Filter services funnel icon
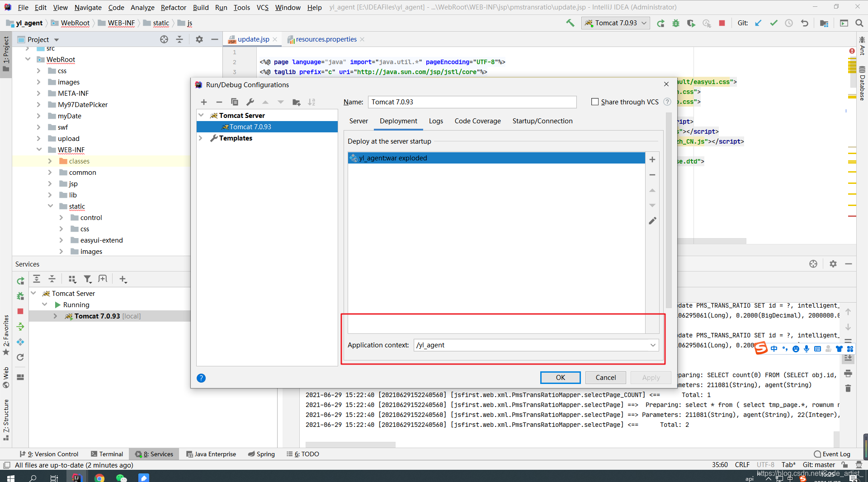The image size is (868, 482). [88, 279]
